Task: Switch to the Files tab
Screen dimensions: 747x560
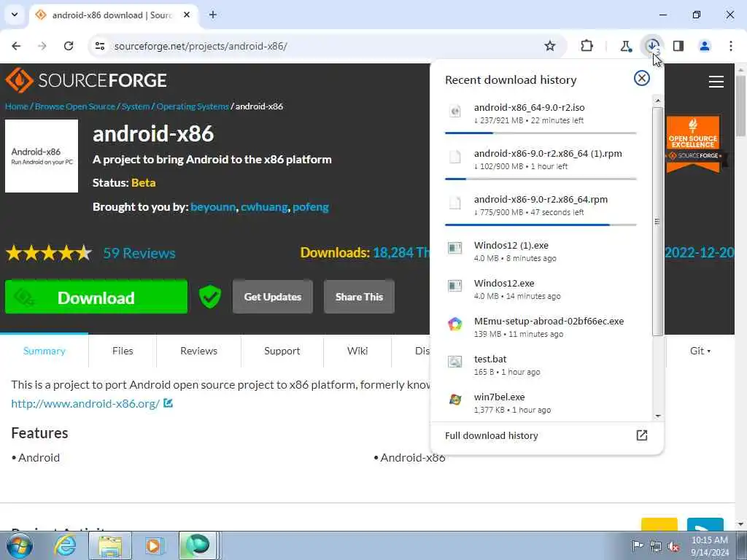Action: 123,351
